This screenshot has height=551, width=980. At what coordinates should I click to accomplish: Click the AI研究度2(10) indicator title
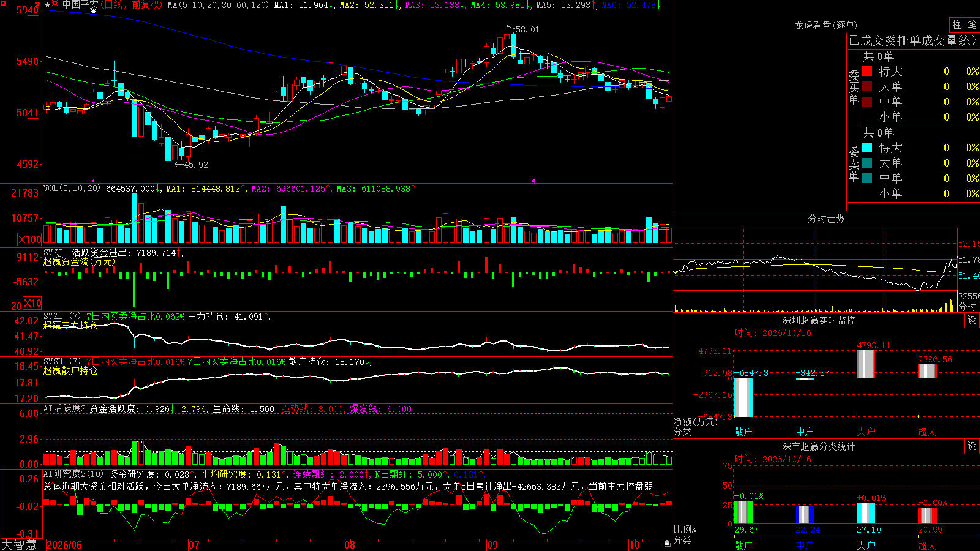pos(73,474)
